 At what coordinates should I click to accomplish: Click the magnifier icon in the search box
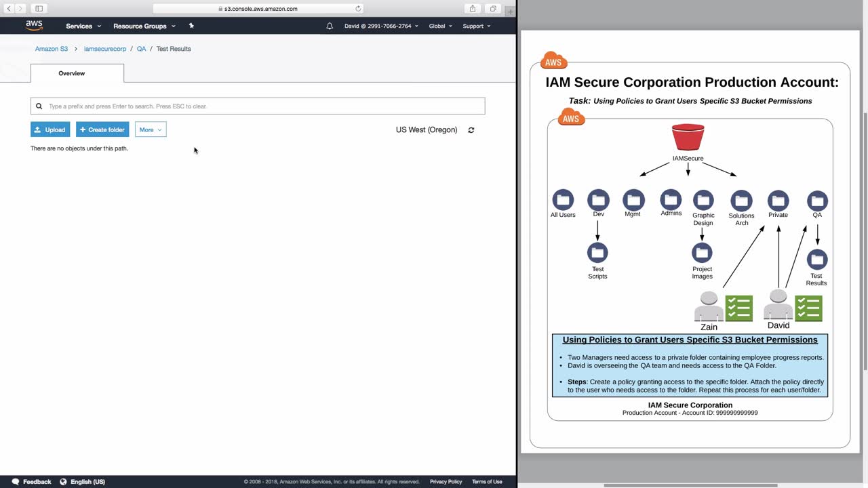39,106
